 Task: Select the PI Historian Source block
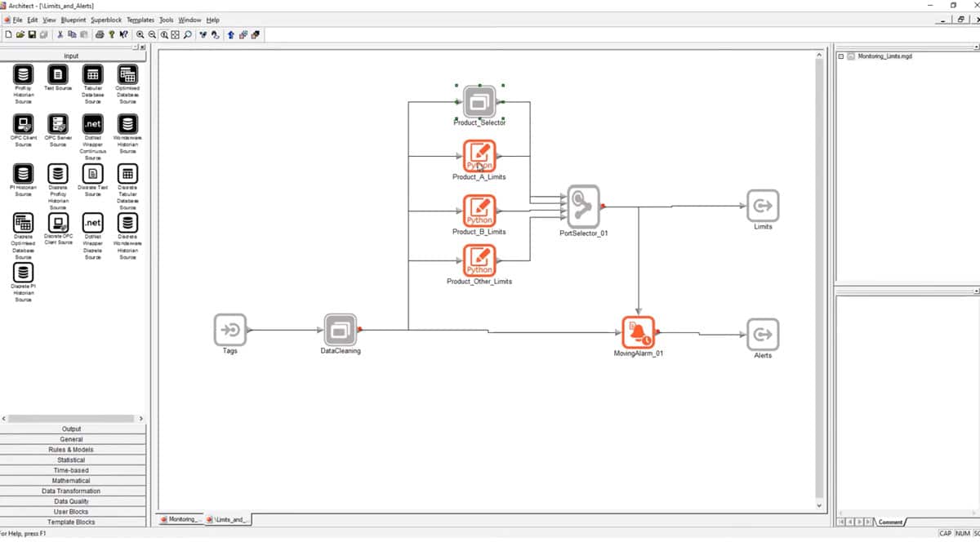coord(23,173)
